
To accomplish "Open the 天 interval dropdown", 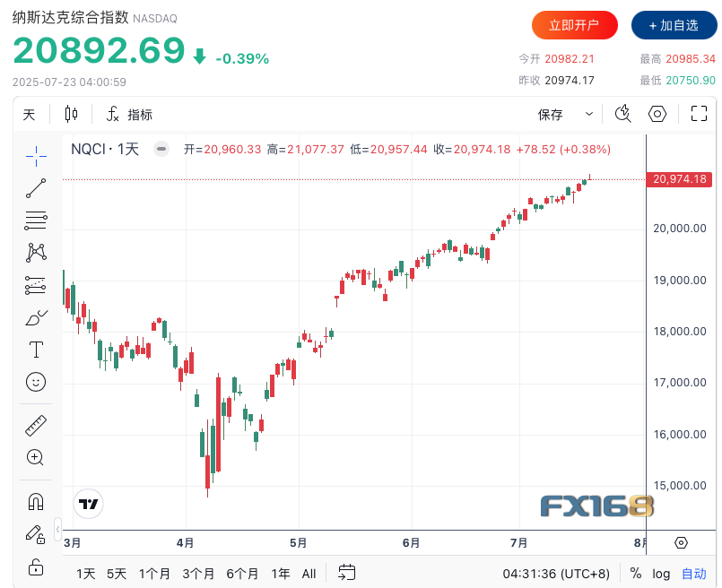I will [x=29, y=114].
